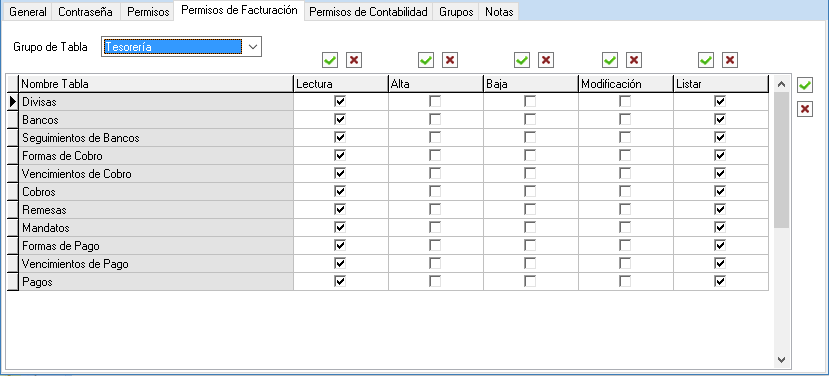Enable Modificación for Formas de Pago
Image resolution: width=829 pixels, height=376 pixels.
coord(625,245)
